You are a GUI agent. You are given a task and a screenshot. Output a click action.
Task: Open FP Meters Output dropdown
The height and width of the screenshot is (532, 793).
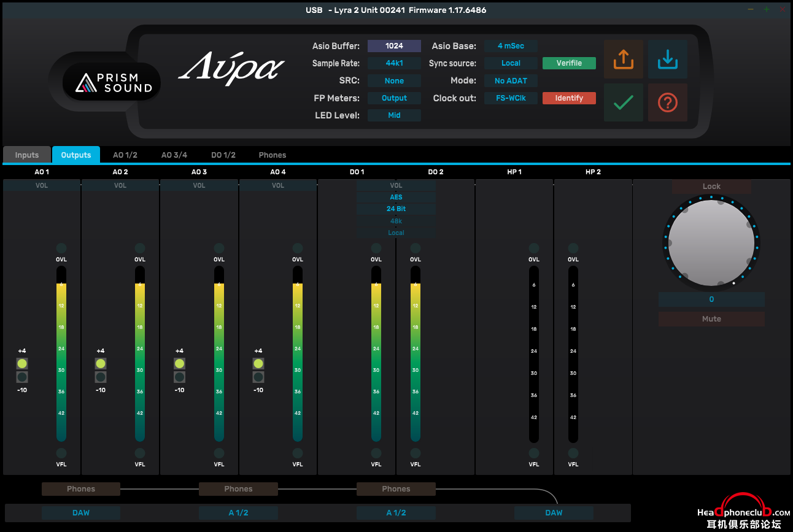tap(394, 98)
